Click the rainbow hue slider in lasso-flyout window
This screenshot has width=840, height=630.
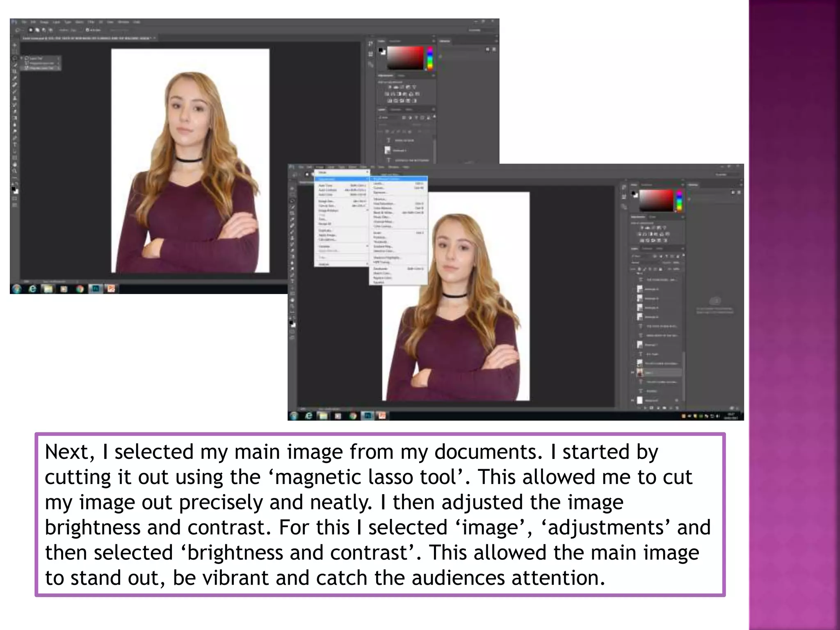(x=430, y=57)
